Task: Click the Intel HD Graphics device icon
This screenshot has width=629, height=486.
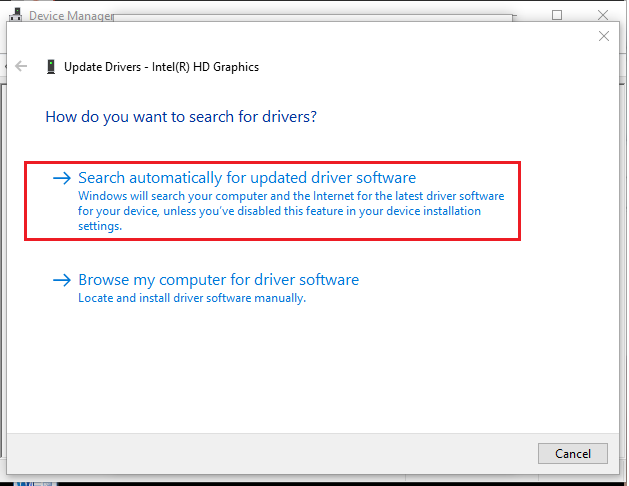Action: pos(51,67)
